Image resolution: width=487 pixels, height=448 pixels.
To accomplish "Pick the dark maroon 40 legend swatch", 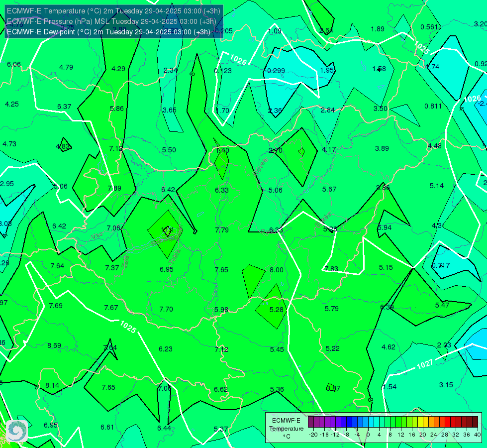I will point(475,422).
